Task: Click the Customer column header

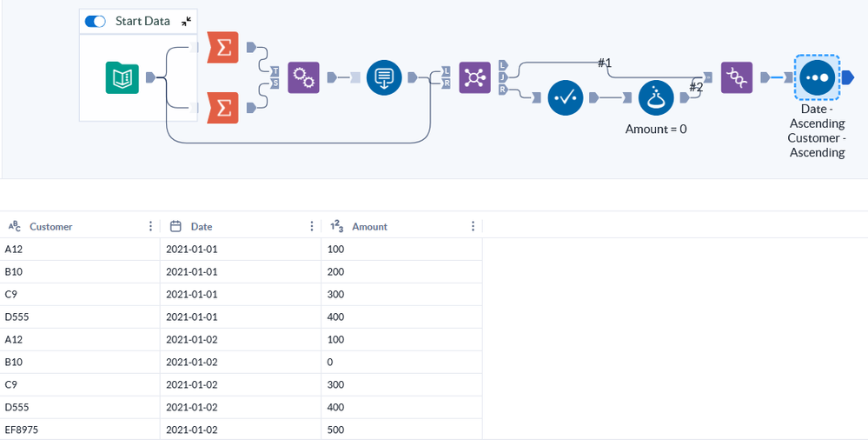Action: coord(50,226)
